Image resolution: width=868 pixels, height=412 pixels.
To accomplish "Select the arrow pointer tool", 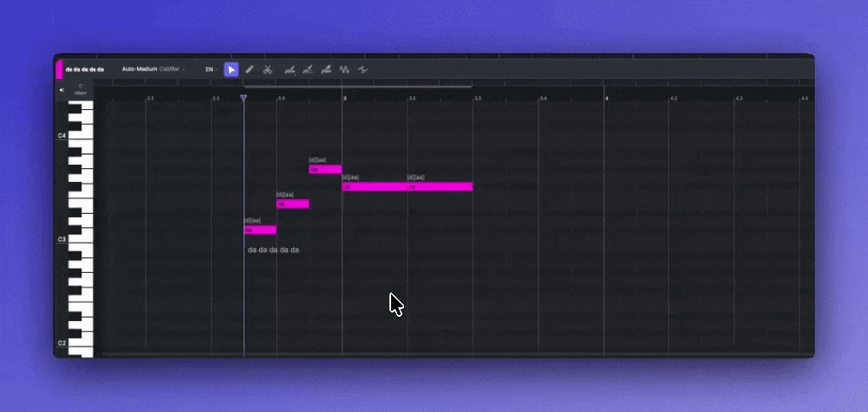I will pyautogui.click(x=232, y=70).
